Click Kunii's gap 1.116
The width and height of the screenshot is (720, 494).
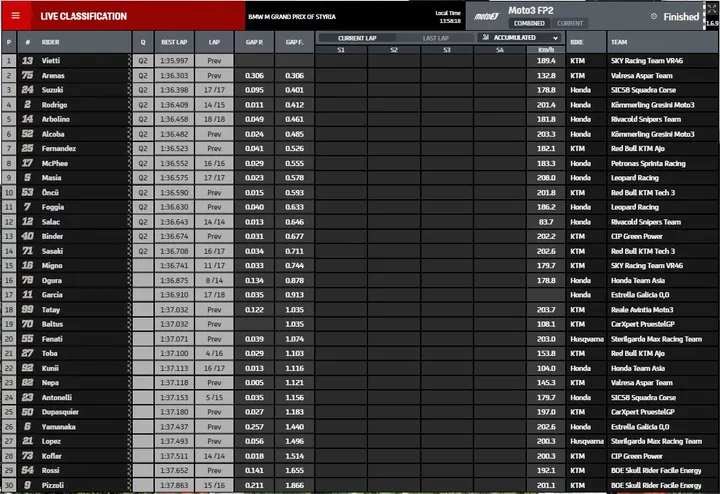pyautogui.click(x=294, y=368)
